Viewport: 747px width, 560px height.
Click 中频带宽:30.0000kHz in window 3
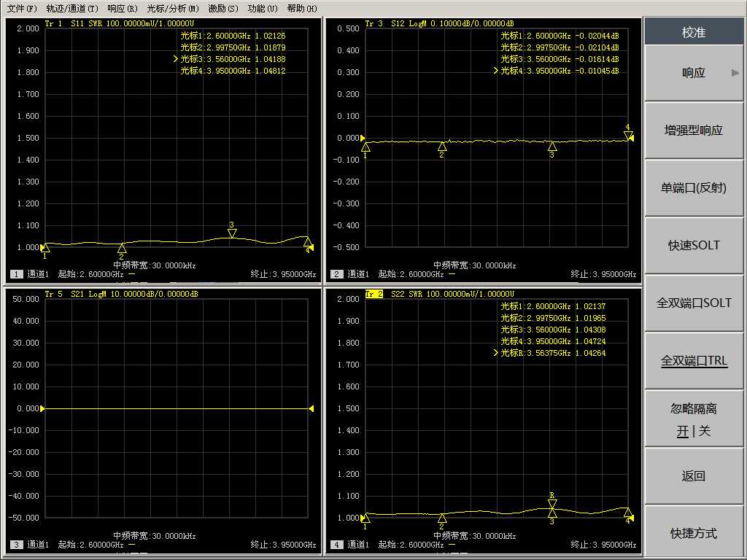155,536
